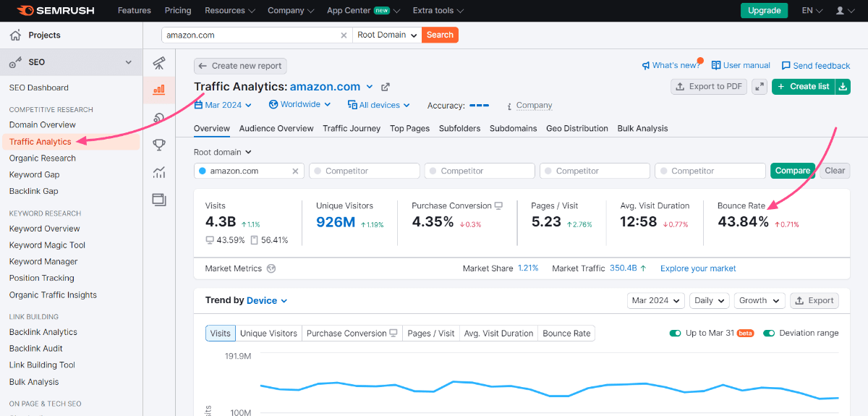
Task: Toggle the Deviation range switch
Action: (x=769, y=334)
